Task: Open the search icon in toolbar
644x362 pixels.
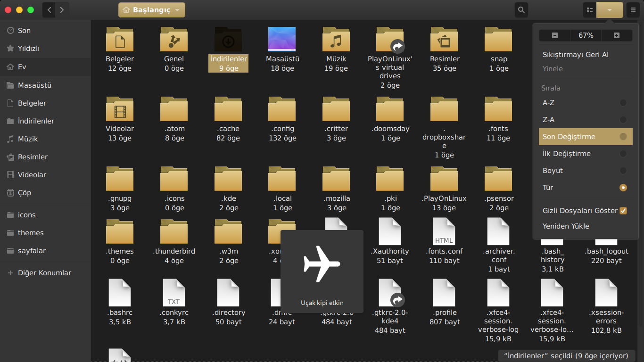Action: [521, 10]
